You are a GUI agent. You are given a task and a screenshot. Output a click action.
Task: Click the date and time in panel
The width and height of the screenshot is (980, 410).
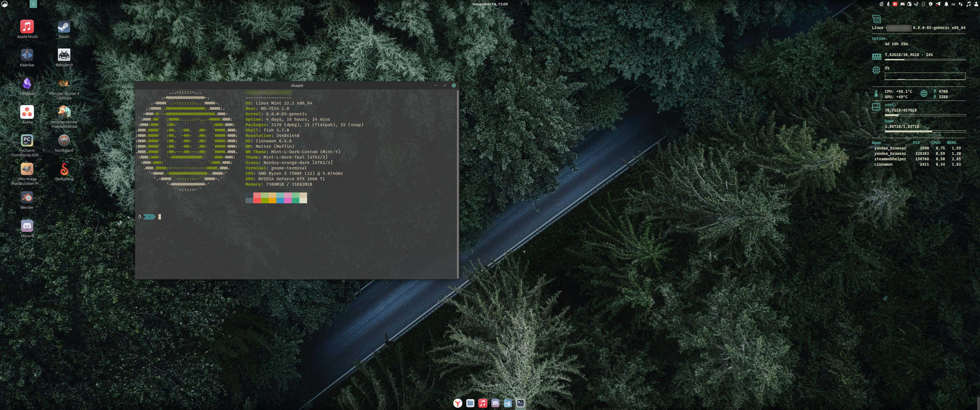click(490, 4)
